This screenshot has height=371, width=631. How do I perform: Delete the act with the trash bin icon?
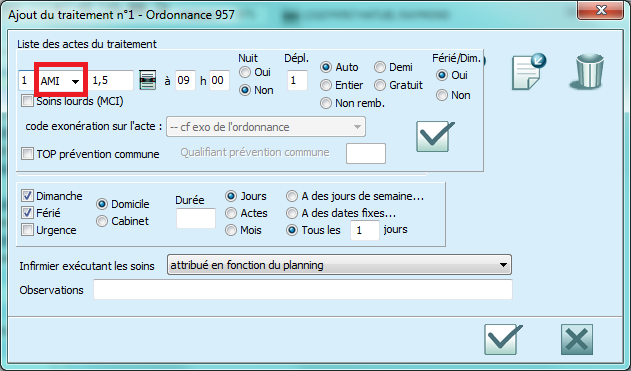point(588,71)
